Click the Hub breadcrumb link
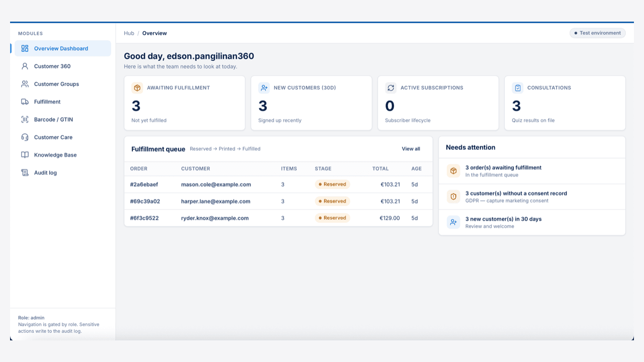This screenshot has height=362, width=644. [129, 33]
